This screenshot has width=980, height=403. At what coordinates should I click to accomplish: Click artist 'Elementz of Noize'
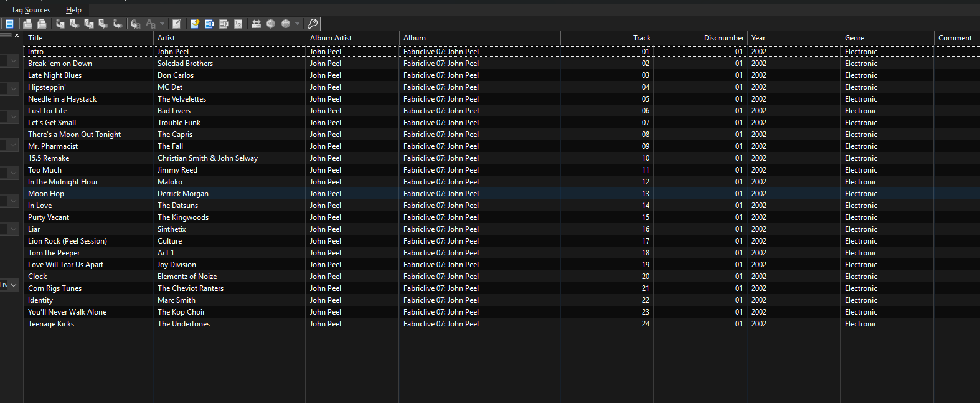[187, 277]
